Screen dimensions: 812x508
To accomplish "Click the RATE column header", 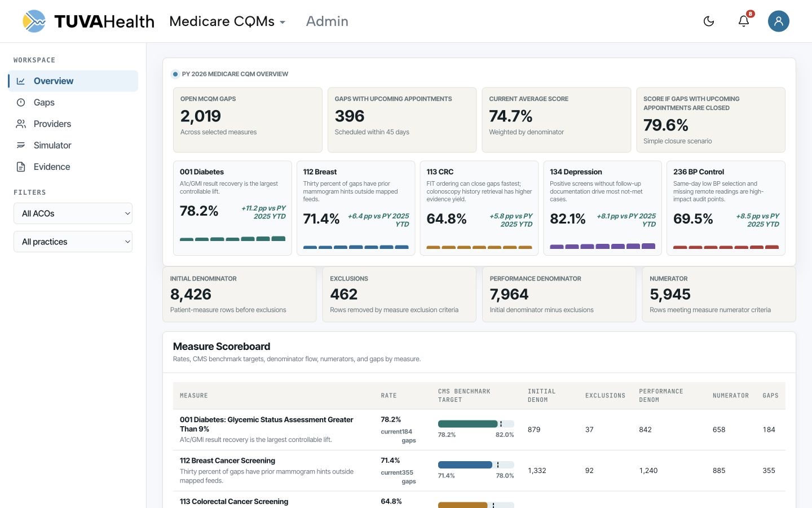I will tap(389, 396).
